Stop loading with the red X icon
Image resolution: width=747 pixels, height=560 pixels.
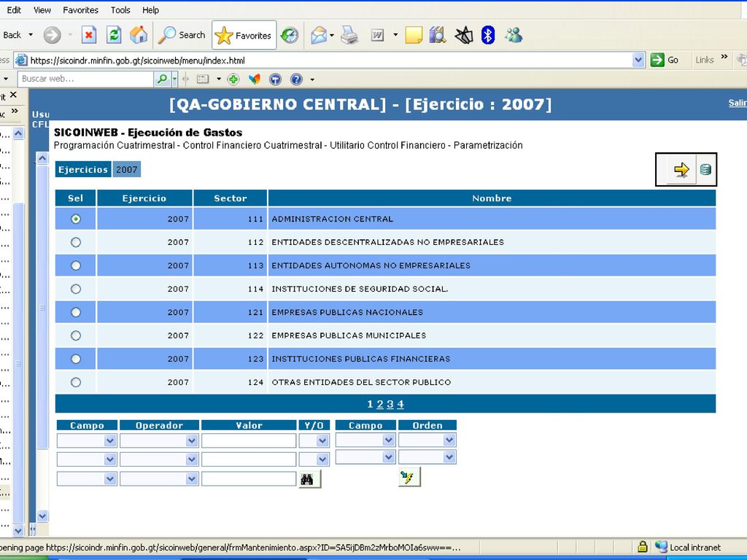pyautogui.click(x=89, y=35)
